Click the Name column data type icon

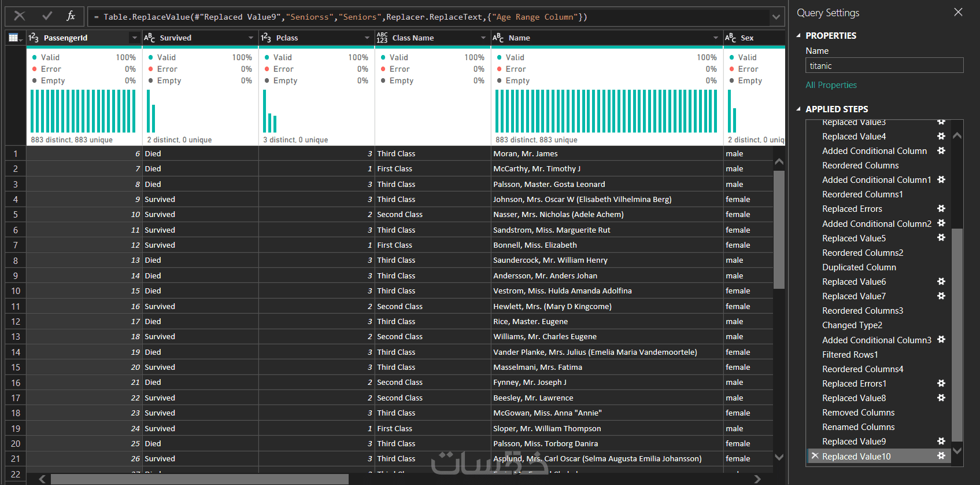tap(498, 38)
